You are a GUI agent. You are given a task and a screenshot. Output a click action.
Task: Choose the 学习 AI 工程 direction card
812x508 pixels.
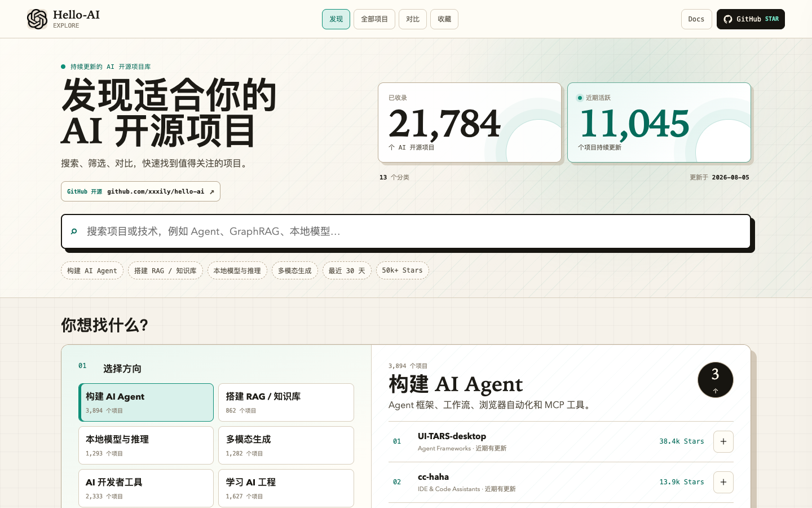point(286,488)
